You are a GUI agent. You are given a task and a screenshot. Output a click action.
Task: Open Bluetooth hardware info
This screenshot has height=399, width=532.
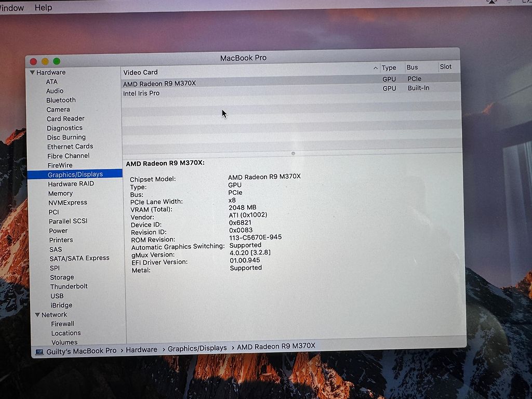61,100
